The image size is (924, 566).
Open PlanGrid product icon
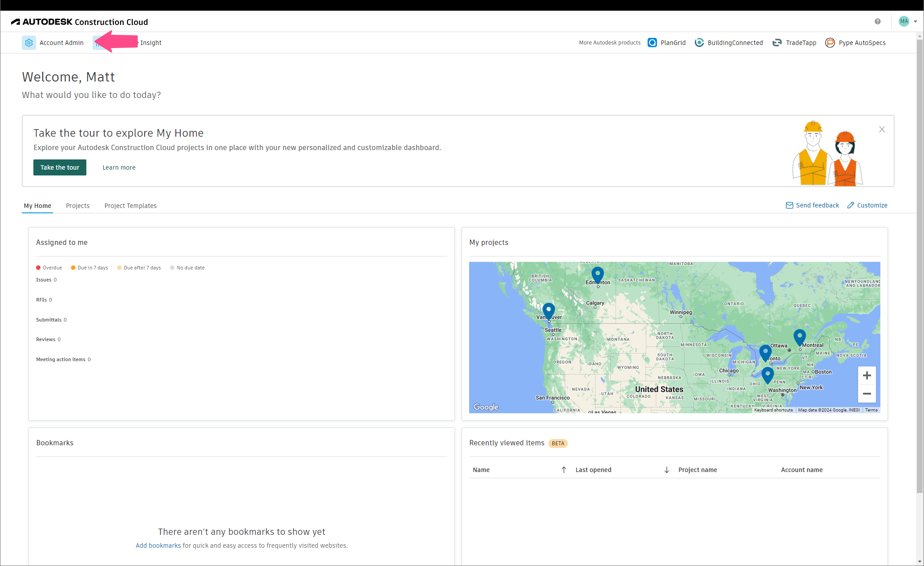pos(652,43)
